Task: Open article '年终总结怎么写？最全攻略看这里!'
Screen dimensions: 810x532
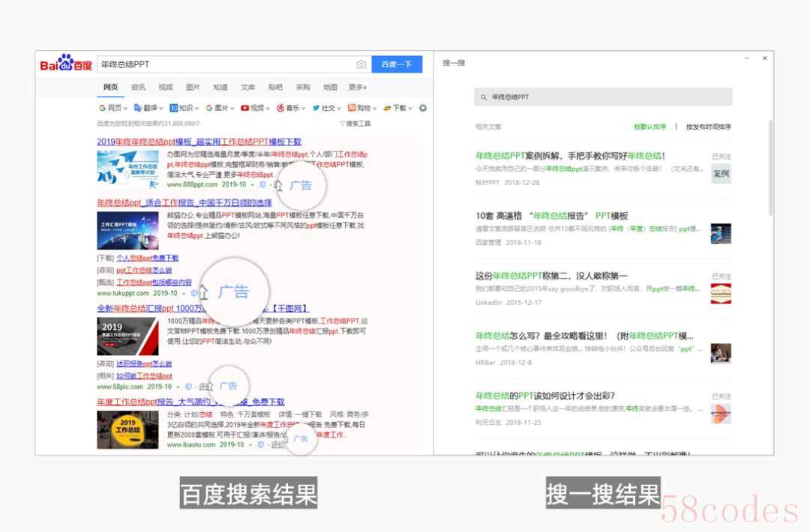Action: [584, 336]
